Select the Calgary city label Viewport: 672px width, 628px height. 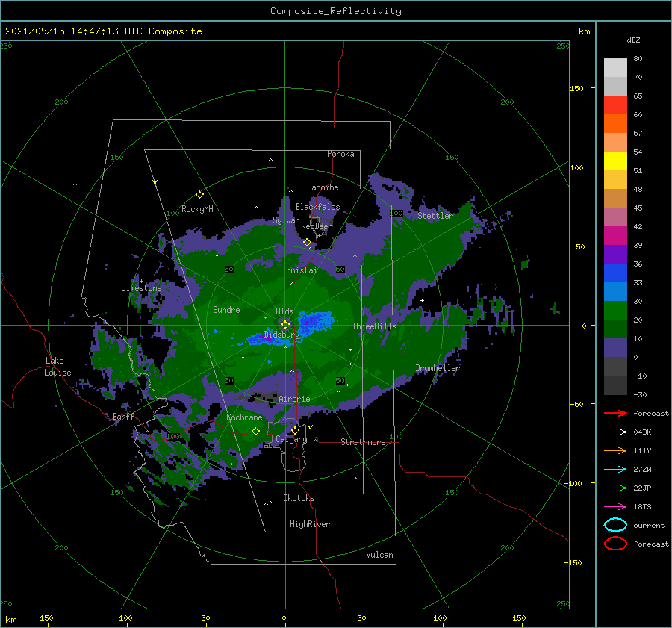[x=291, y=439]
